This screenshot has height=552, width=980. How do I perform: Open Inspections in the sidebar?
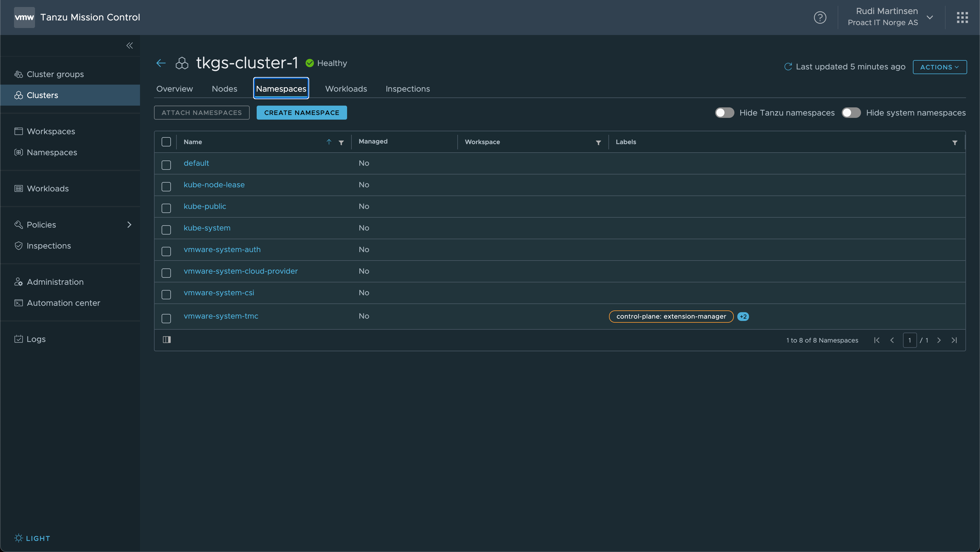pyautogui.click(x=70, y=246)
